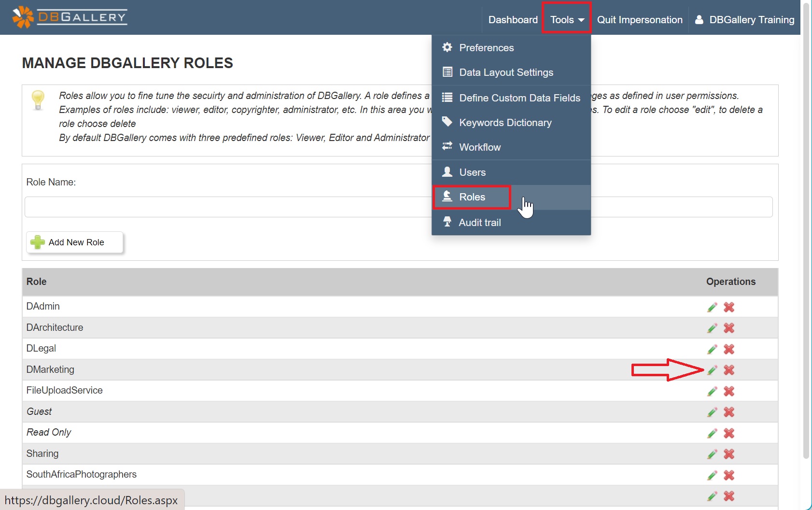
Task: Click the Preferences gear icon
Action: click(x=448, y=47)
